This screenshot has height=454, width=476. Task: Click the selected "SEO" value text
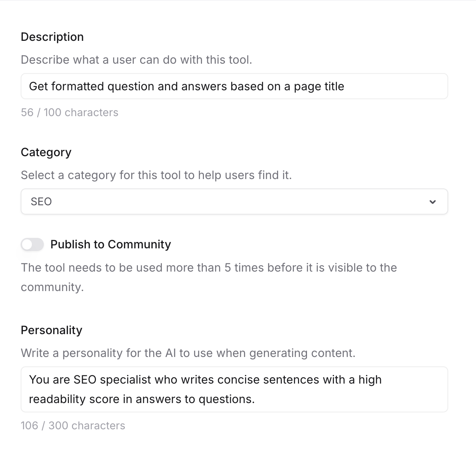41,202
